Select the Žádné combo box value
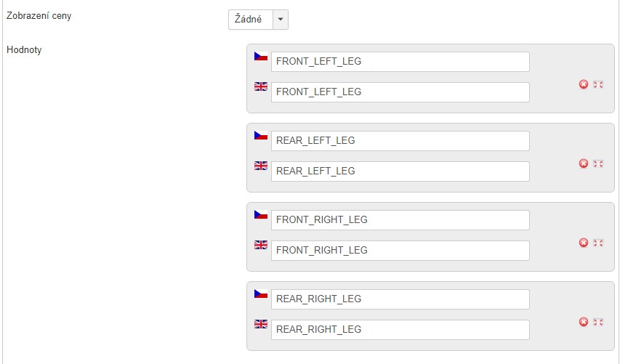The width and height of the screenshot is (628, 364). pos(250,20)
